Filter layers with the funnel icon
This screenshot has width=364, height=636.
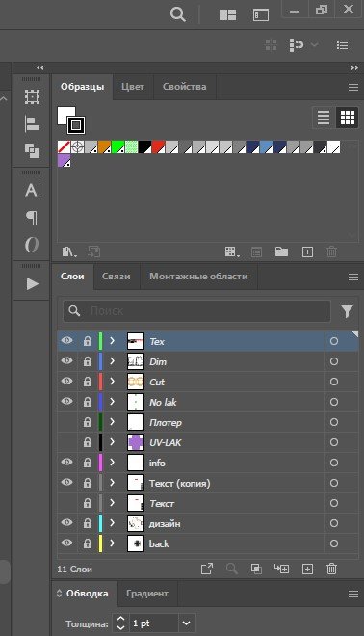pos(347,310)
